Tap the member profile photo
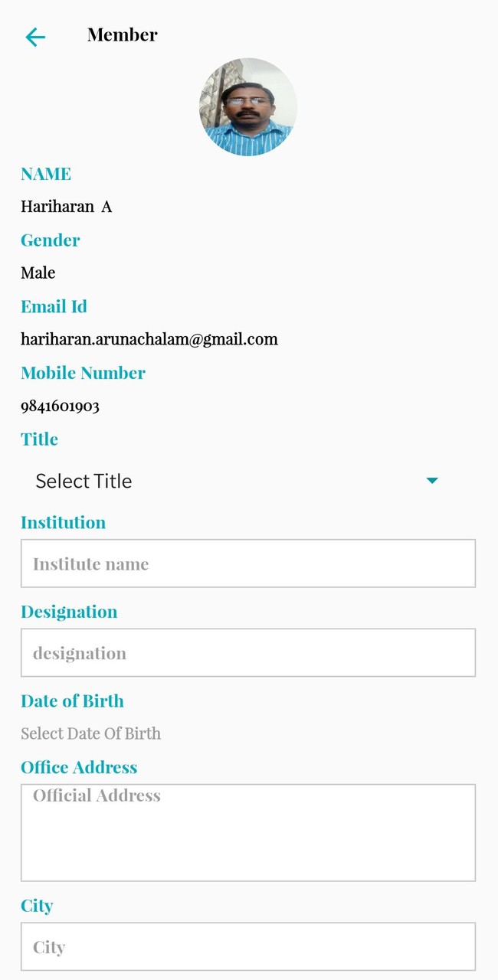This screenshot has width=498, height=980. coord(248,107)
